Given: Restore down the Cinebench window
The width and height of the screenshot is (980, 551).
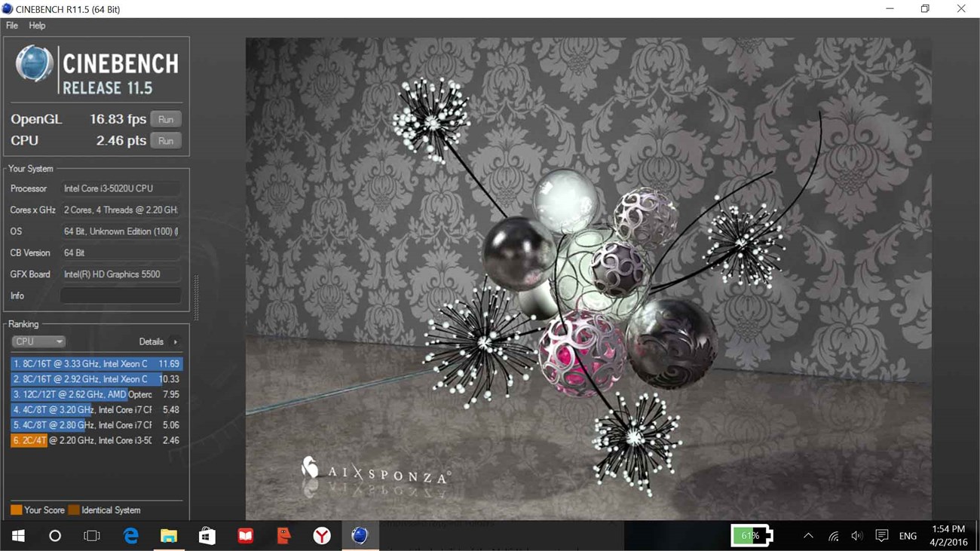Looking at the screenshot, I should 925,9.
